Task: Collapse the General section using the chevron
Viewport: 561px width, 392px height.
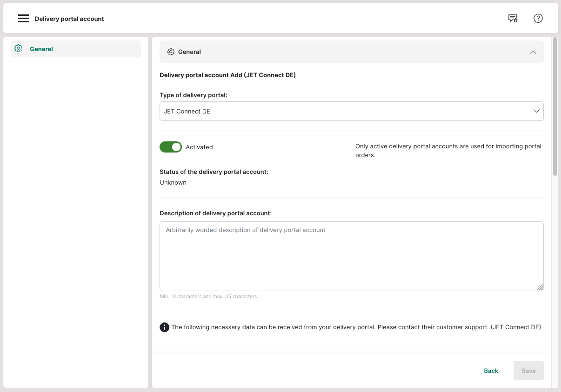Action: coord(533,52)
